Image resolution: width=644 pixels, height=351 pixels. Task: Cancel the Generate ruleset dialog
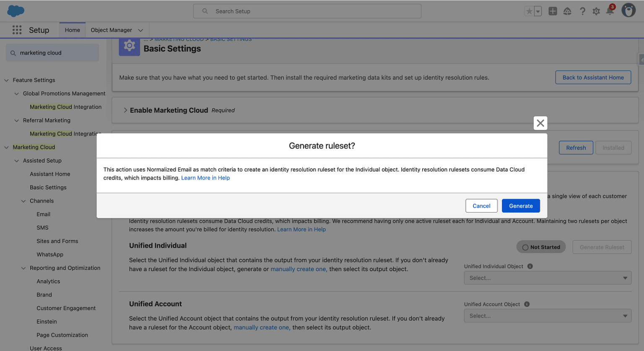click(x=481, y=206)
